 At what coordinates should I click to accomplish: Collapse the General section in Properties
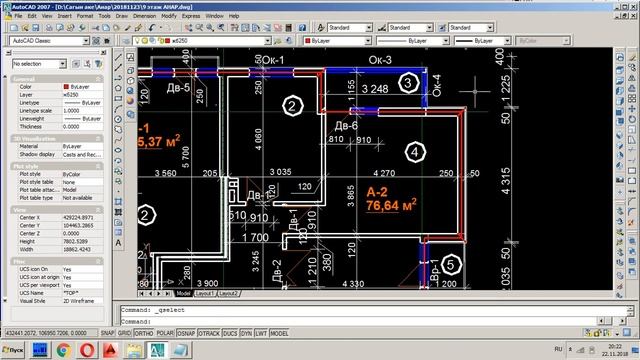98,79
